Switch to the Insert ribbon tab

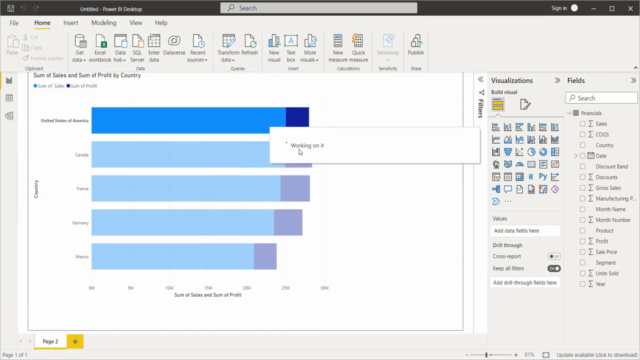(71, 23)
